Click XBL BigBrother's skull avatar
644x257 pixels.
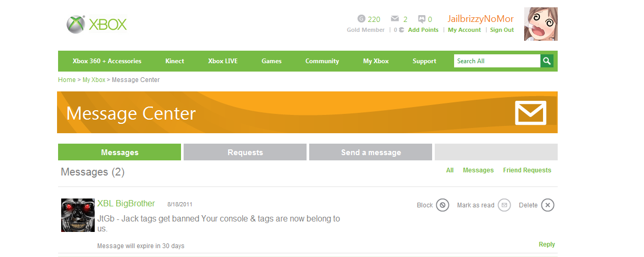(x=77, y=215)
